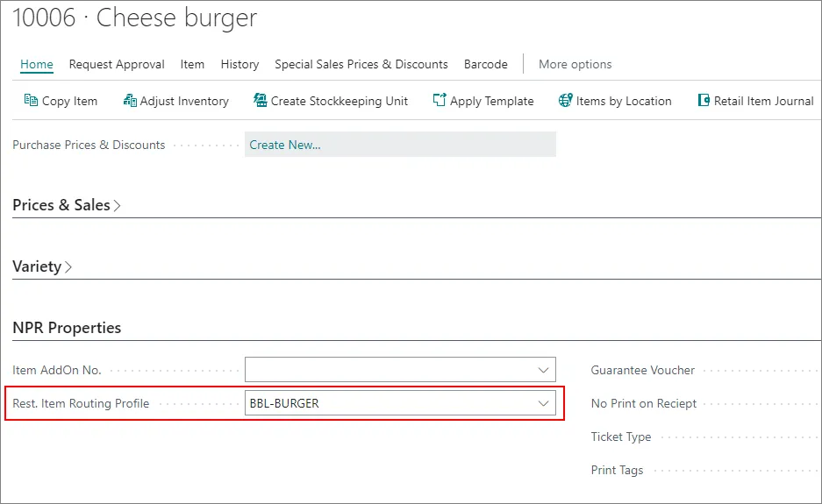Click the No Print on Reciept label

tap(644, 404)
